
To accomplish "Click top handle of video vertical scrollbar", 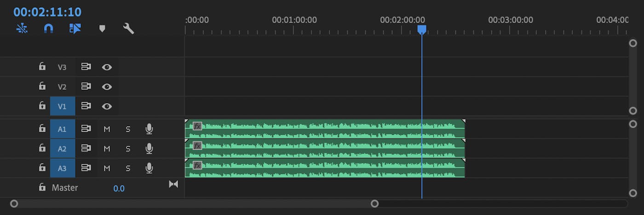I will pos(633,43).
